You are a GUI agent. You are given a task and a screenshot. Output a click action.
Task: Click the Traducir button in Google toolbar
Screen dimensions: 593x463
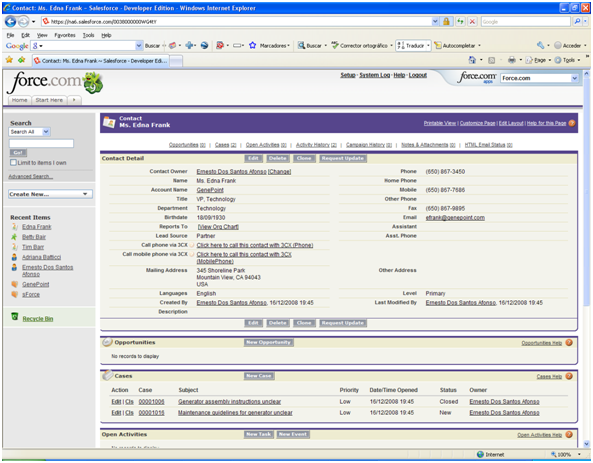[x=411, y=45]
